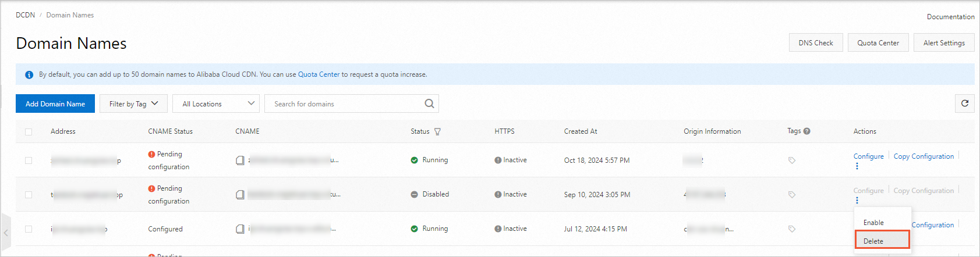The image size is (980, 257).
Task: Expand the collapsed left sidebar handle
Action: pyautogui.click(x=6, y=233)
